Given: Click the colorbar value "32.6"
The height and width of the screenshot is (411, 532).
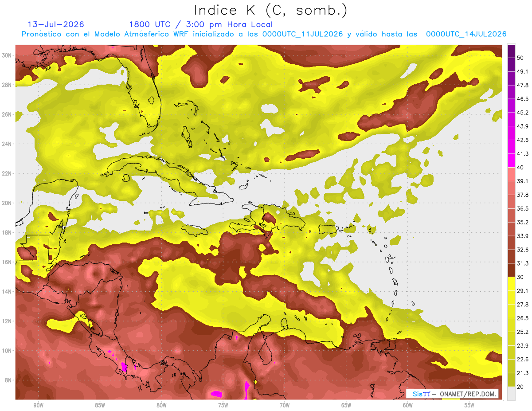Looking at the screenshot, I should (523, 250).
